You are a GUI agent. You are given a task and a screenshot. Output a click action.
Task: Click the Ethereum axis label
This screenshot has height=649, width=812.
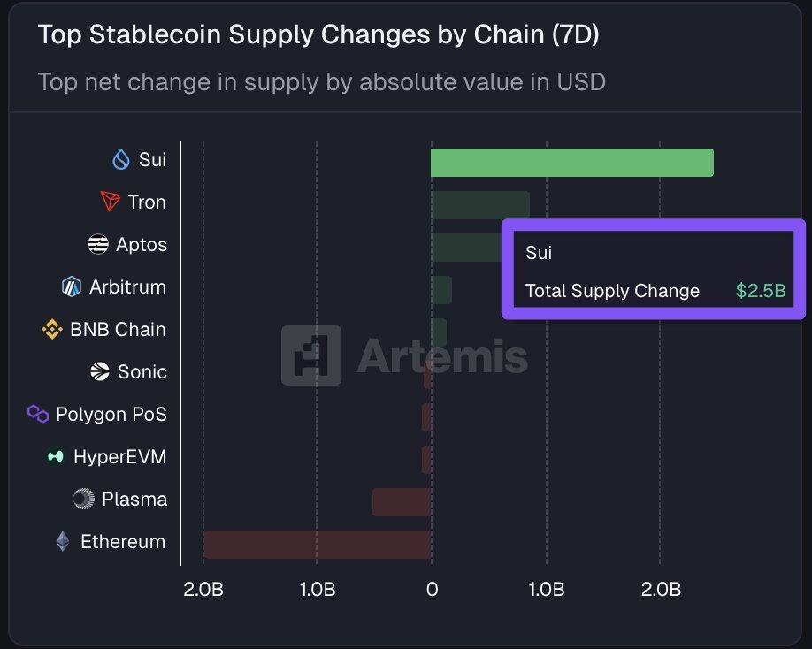[x=123, y=542]
